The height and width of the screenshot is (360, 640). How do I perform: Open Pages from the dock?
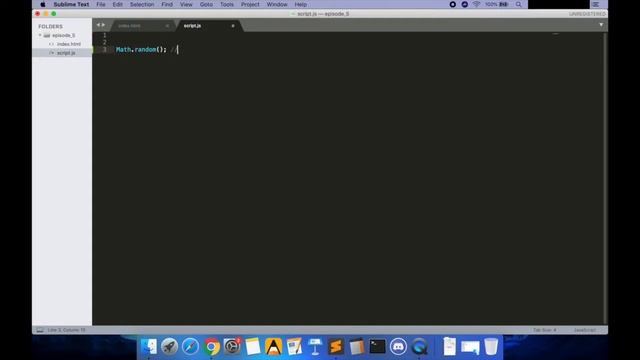pos(294,347)
